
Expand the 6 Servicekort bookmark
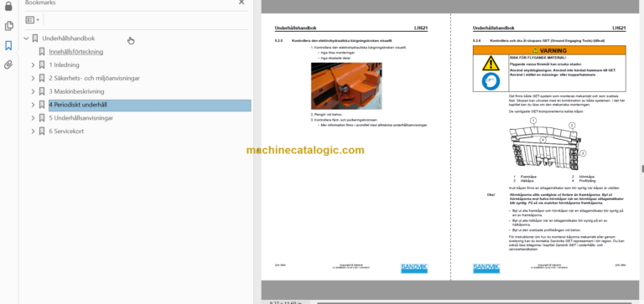pos(34,131)
